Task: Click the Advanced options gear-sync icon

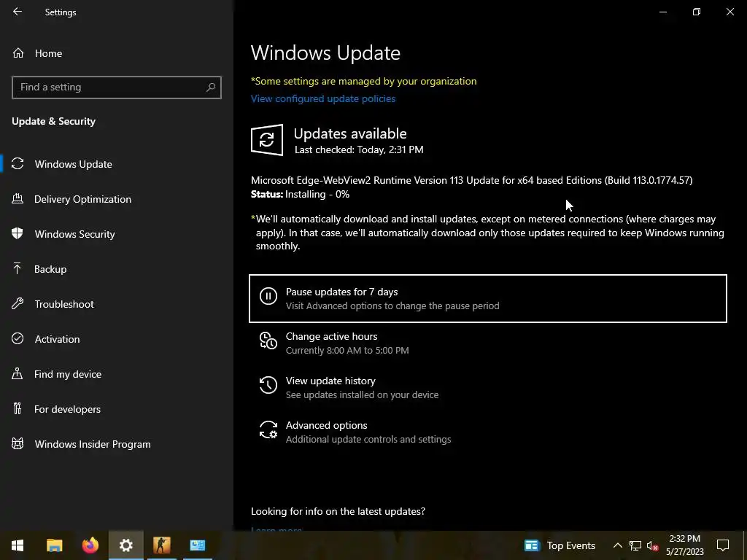Action: 268,429
